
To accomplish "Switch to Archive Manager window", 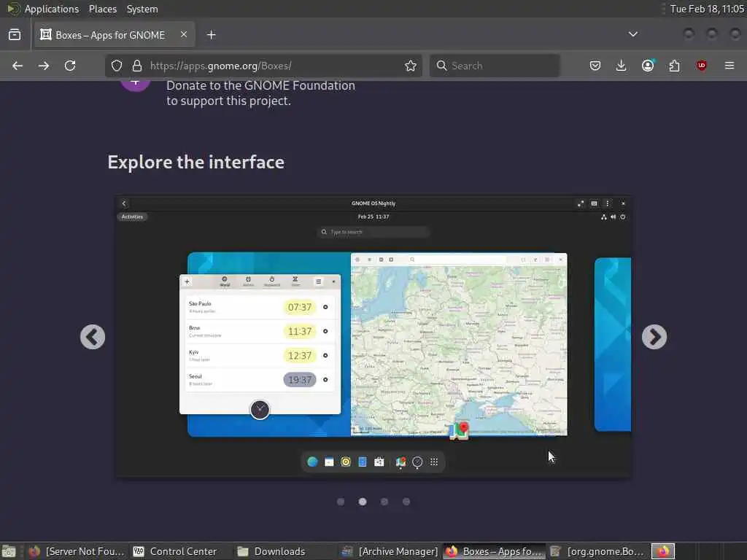I will coord(390,551).
